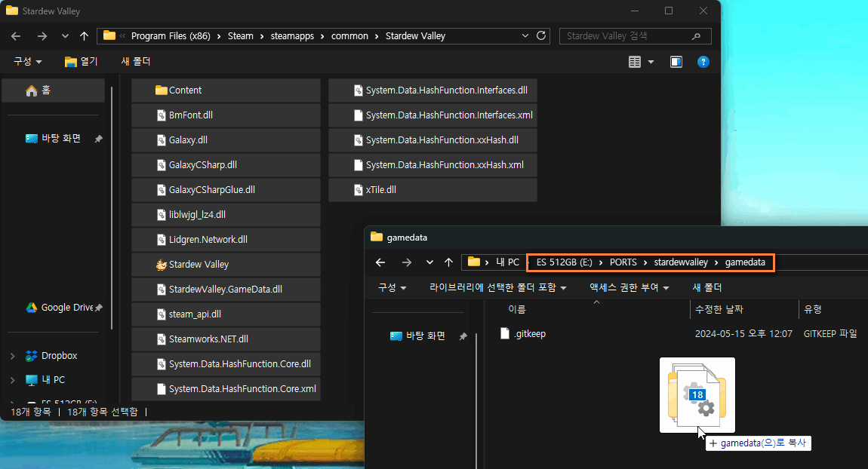
Task: Change the view layout icon
Action: (634, 62)
